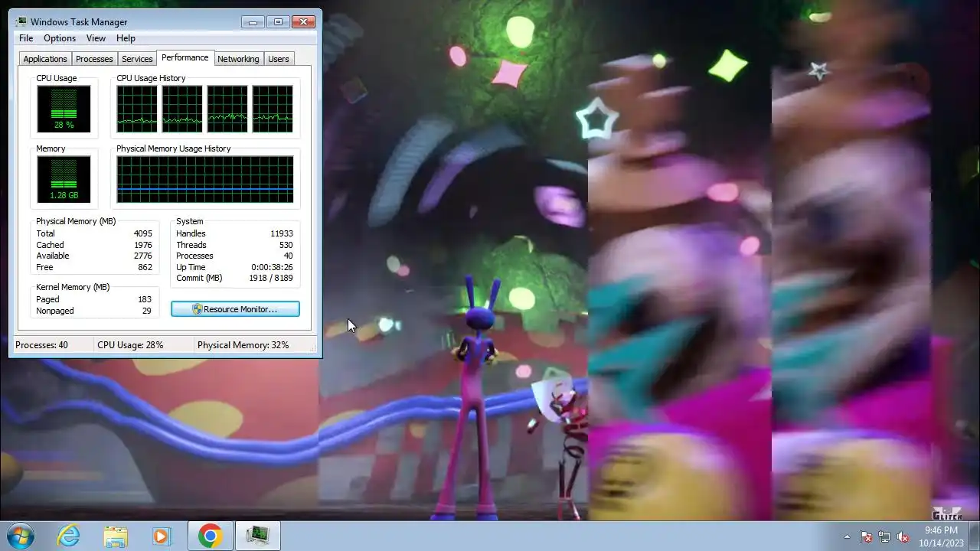The height and width of the screenshot is (551, 980).
Task: Click the Task Manager title bar icon
Action: click(21, 21)
